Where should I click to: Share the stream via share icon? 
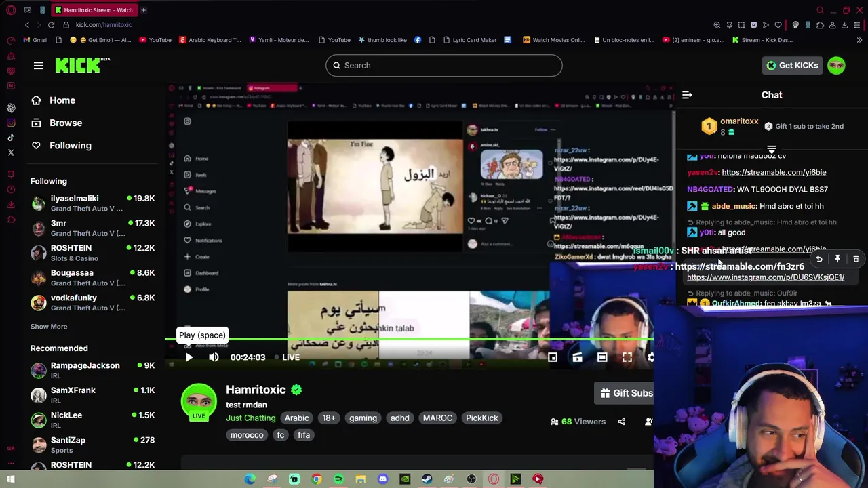[622, 422]
